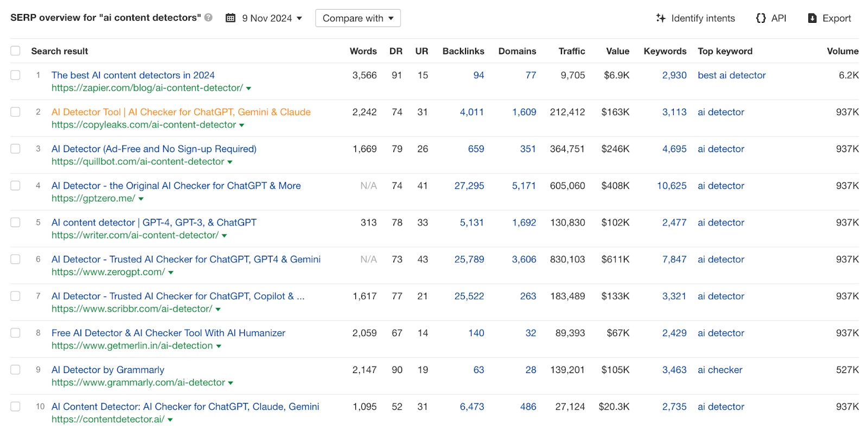Image resolution: width=868 pixels, height=430 pixels.
Task: Check the box for scribbr.com result
Action: point(15,296)
